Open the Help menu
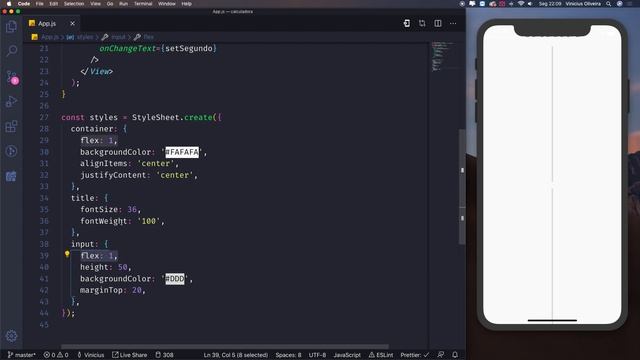Viewport: 640px width, 360px height. [x=187, y=4]
